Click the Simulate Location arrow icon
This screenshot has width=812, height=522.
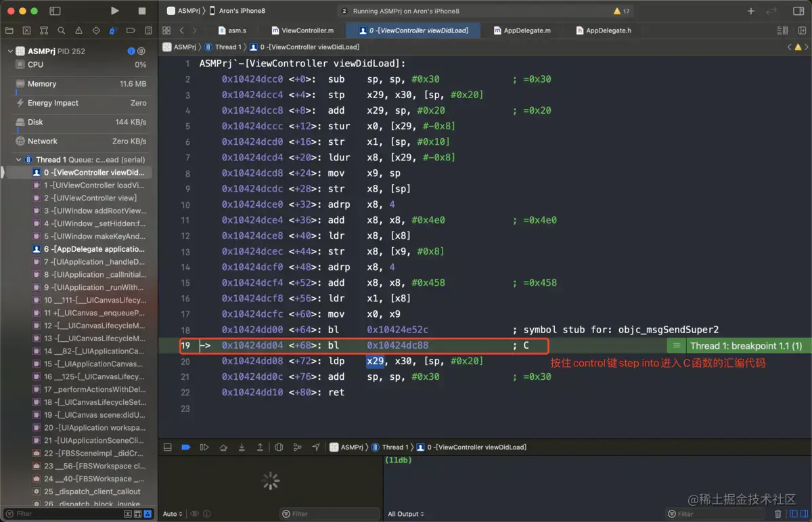(x=316, y=448)
